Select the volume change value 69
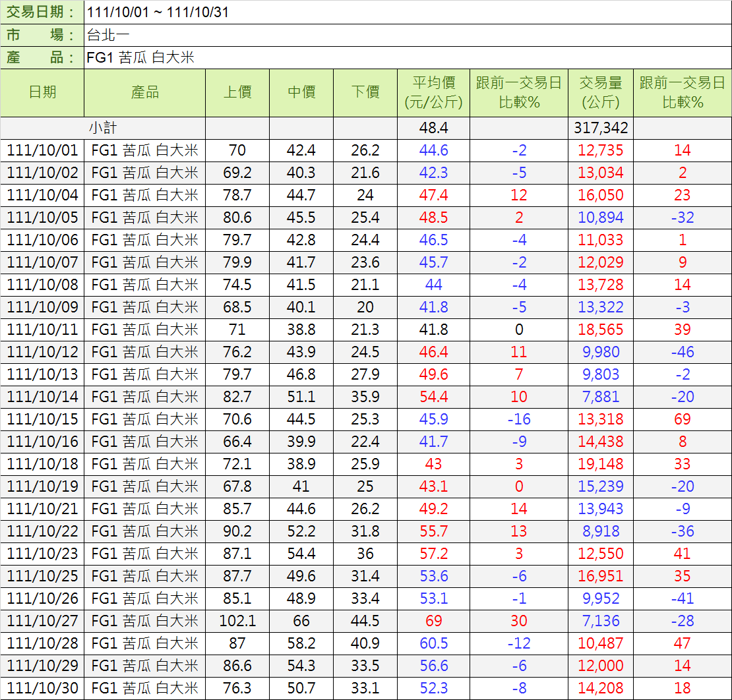Image resolution: width=732 pixels, height=700 pixels. point(682,419)
